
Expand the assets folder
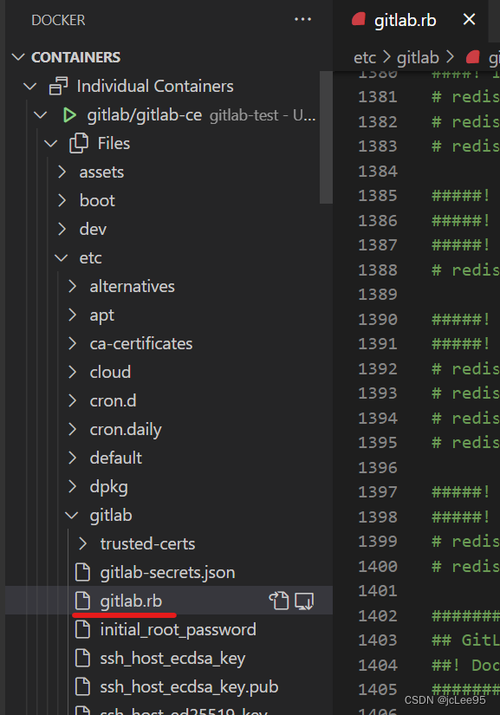point(62,172)
